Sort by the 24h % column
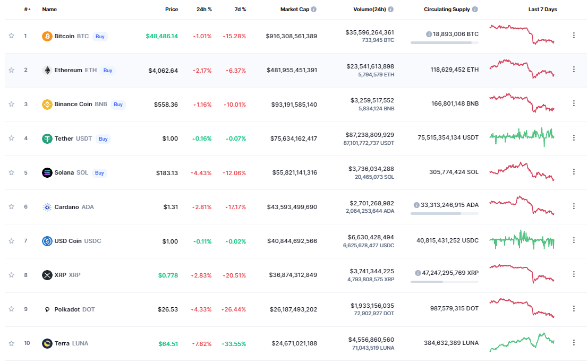Viewport: 588px width, 364px height. click(204, 10)
